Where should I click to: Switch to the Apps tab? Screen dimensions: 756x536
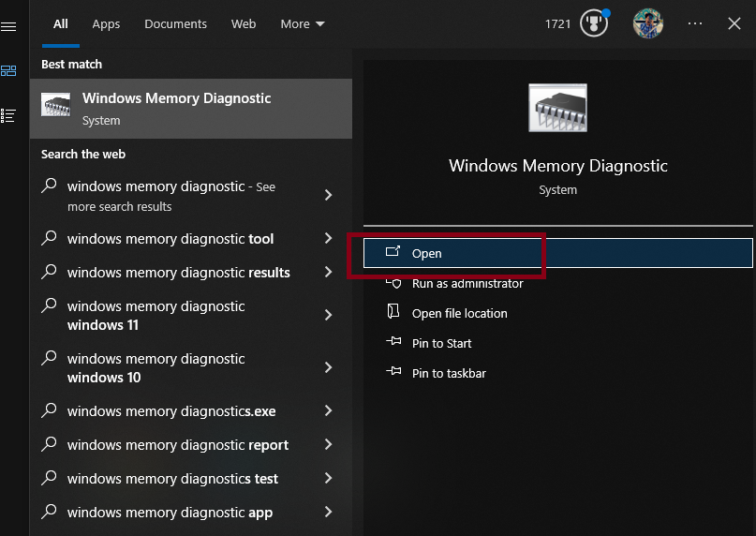click(x=106, y=24)
